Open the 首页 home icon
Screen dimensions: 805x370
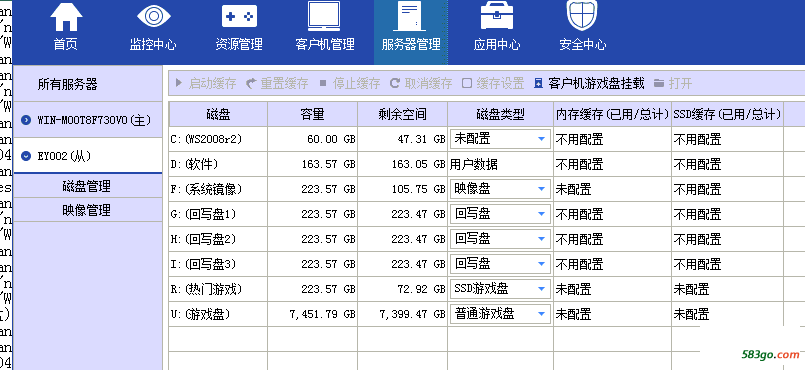coord(66,17)
